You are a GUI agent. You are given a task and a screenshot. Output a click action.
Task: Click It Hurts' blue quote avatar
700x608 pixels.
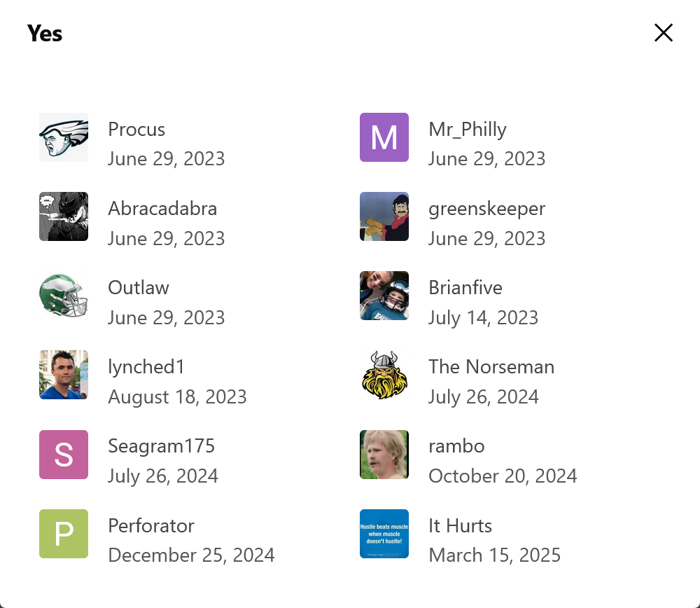(x=384, y=534)
